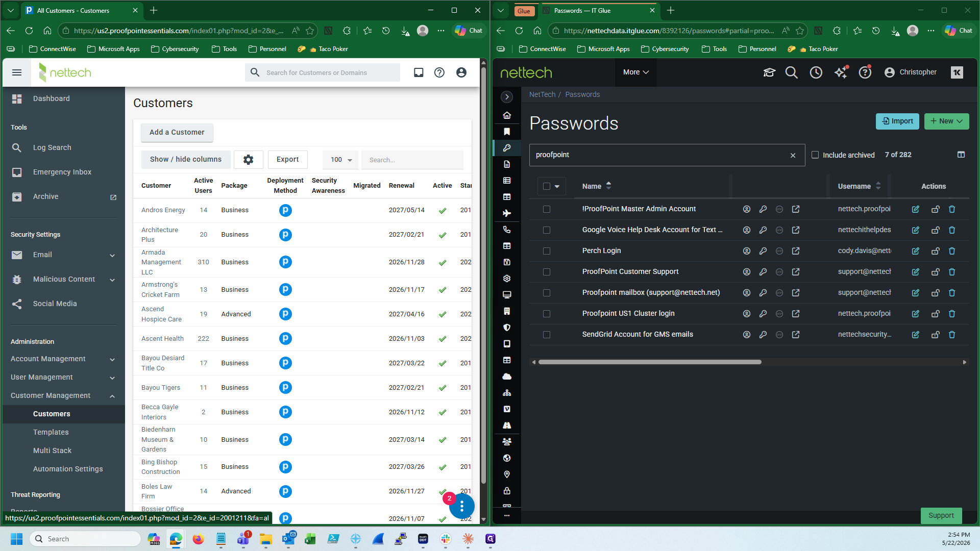The height and width of the screenshot is (551, 980).
Task: Click Proofpoint page vertical scrollbar
Action: pos(483,275)
